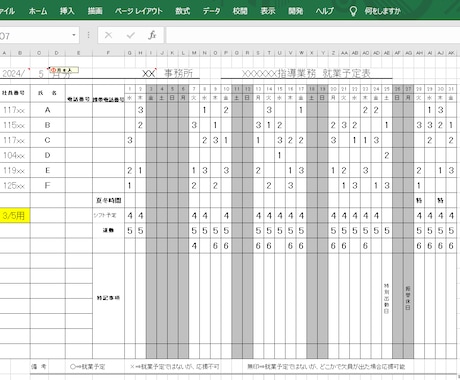Image resolution: width=460 pixels, height=380 pixels.
Task: Select day 10 header cell
Action: click(226, 89)
